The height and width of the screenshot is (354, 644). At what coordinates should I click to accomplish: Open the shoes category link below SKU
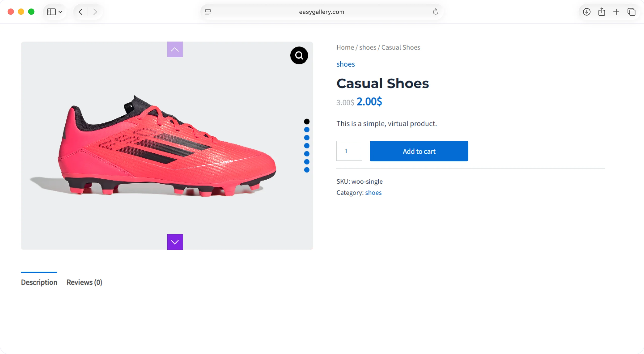373,193
